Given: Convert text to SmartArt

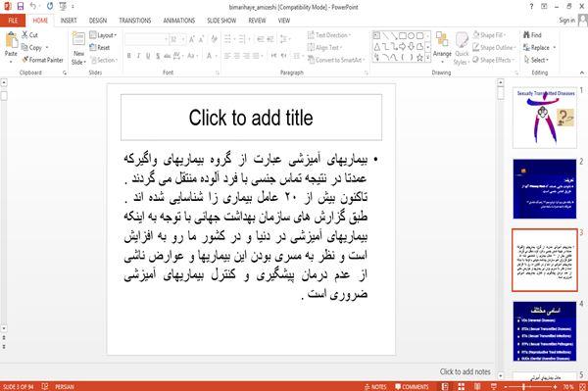Looking at the screenshot, I should point(336,60).
